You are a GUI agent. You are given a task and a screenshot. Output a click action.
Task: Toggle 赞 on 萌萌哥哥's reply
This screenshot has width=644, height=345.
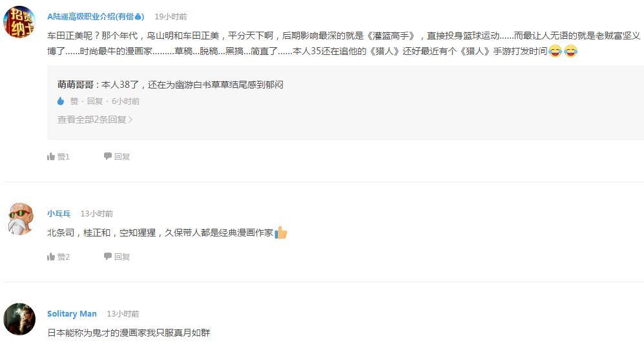74,101
